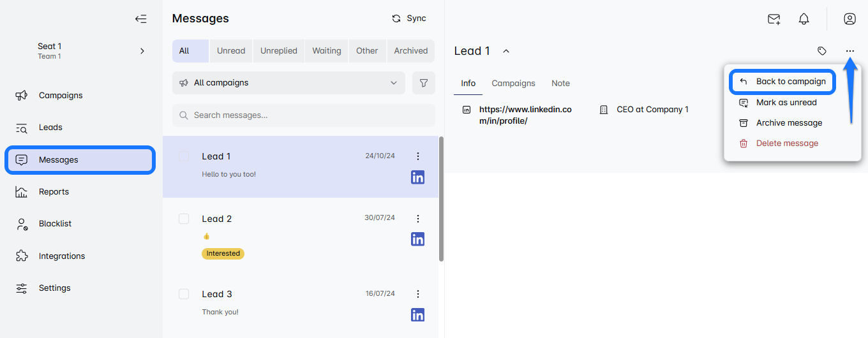This screenshot has height=338, width=868.
Task: Click LinkedIn icon on Lead 2 message
Action: coord(417,239)
